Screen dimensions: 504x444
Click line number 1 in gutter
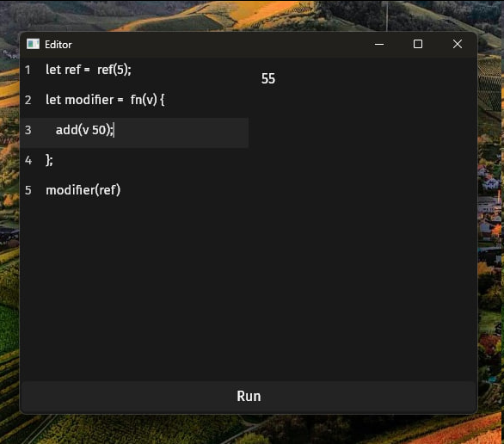[28, 70]
